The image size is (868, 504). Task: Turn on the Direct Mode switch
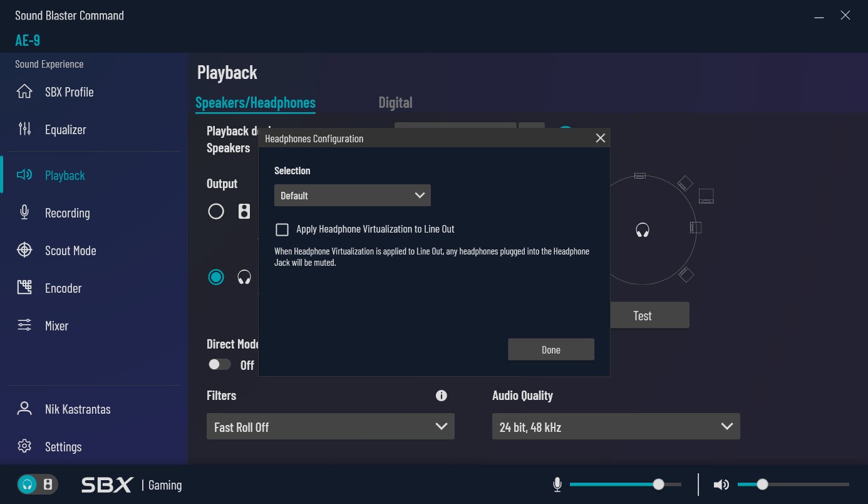click(x=219, y=364)
